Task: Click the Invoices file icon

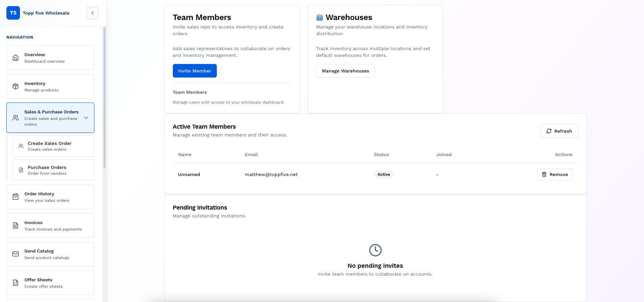Action: (x=16, y=225)
